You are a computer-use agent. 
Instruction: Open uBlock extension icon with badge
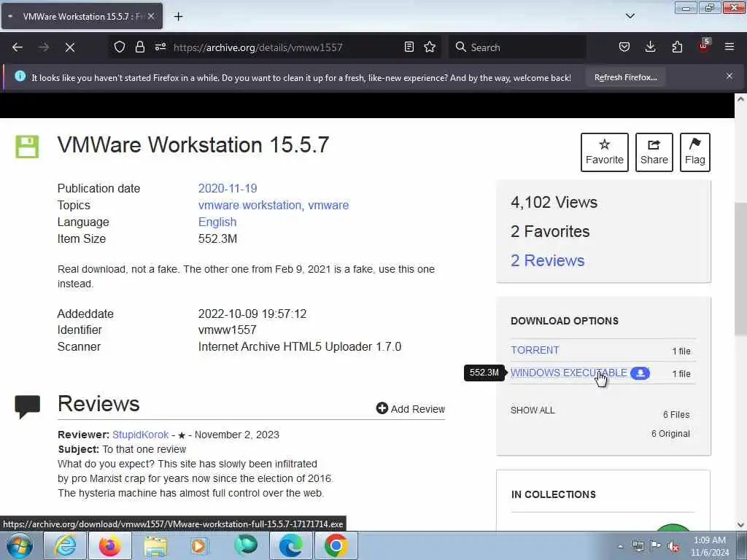704,46
